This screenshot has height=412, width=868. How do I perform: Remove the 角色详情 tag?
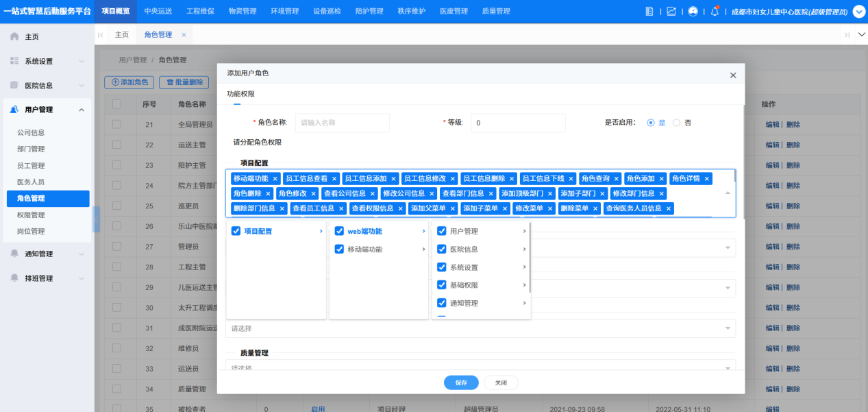[707, 179]
